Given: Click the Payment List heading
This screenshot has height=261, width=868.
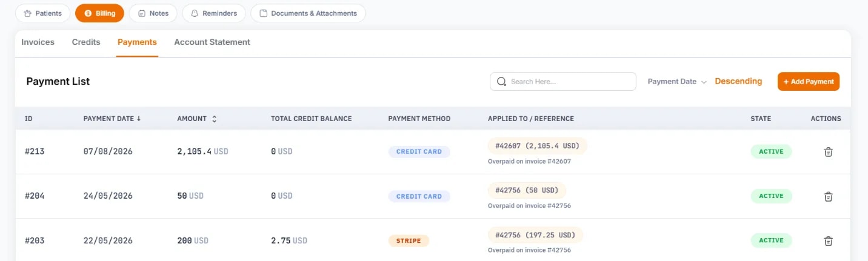Looking at the screenshot, I should [x=58, y=81].
